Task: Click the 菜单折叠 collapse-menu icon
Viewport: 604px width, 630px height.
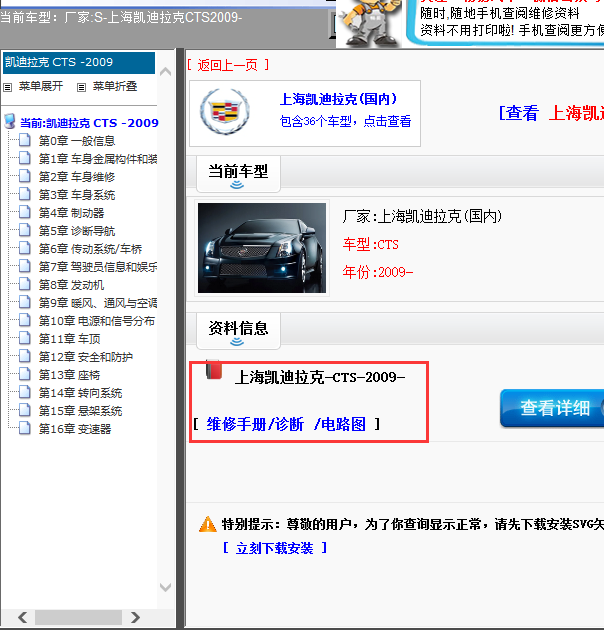Action: 82,87
